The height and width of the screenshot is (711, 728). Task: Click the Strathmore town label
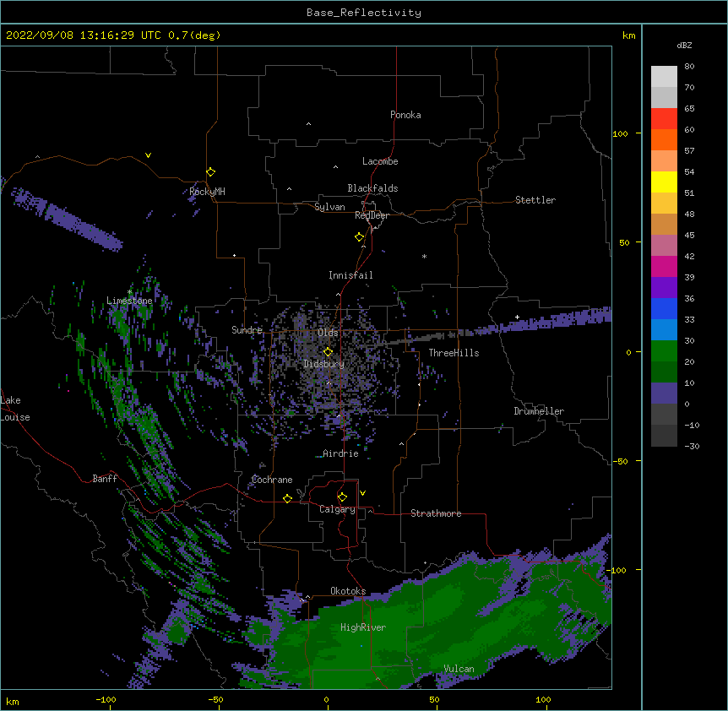coord(436,513)
